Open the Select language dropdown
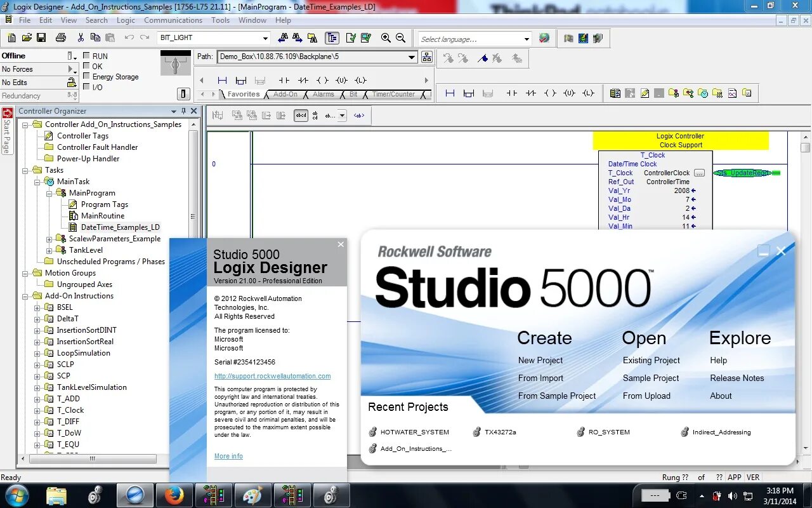 (x=527, y=39)
